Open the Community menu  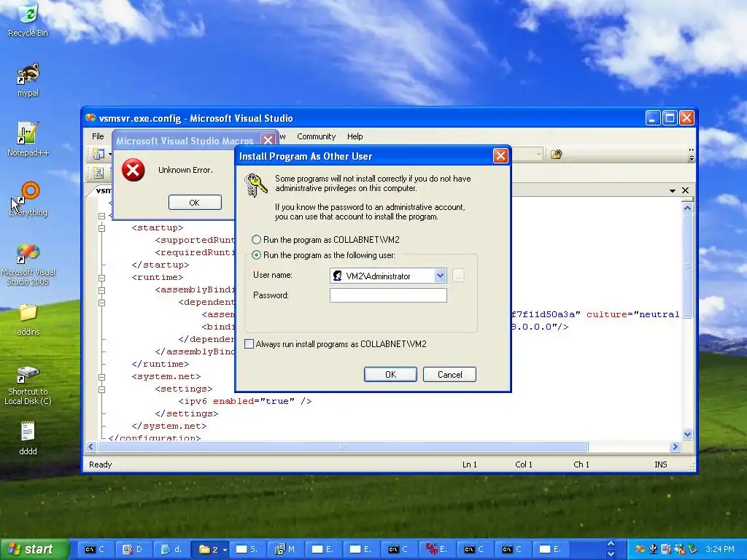(317, 136)
